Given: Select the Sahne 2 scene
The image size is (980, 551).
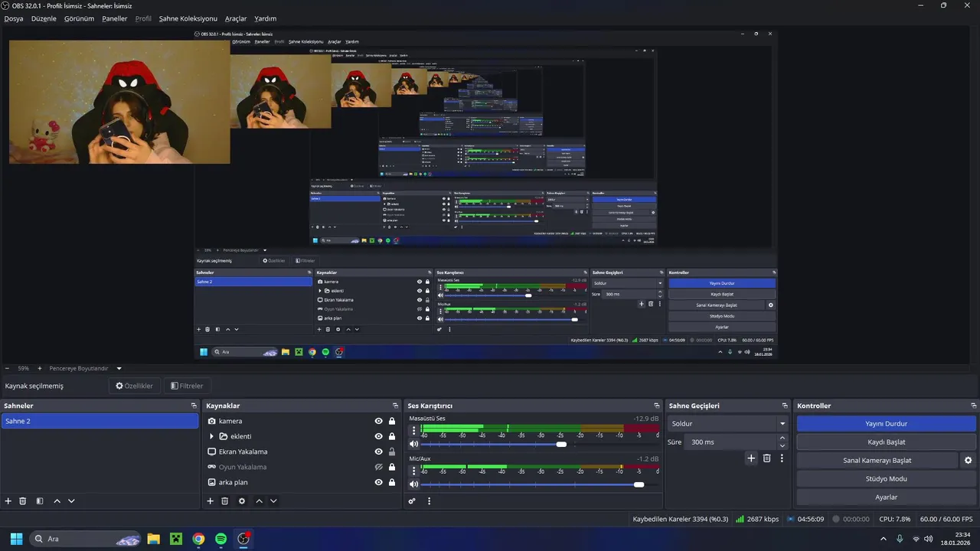Looking at the screenshot, I should point(100,421).
